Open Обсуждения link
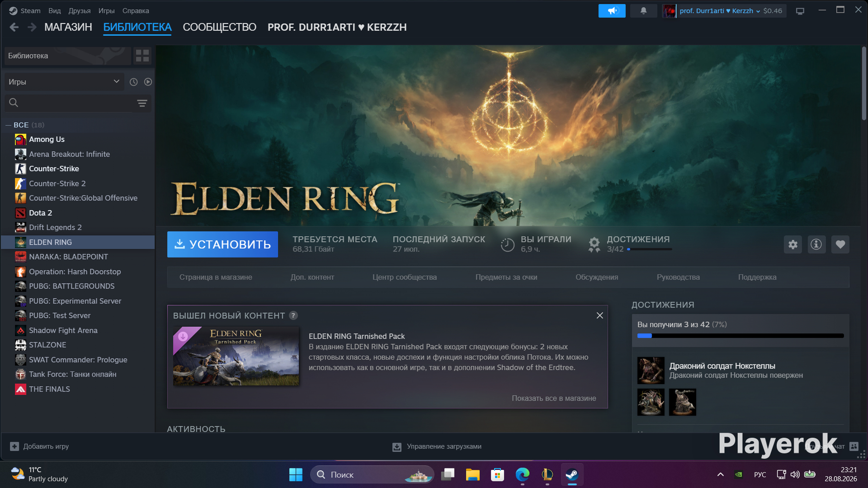The image size is (868, 488). 597,277
